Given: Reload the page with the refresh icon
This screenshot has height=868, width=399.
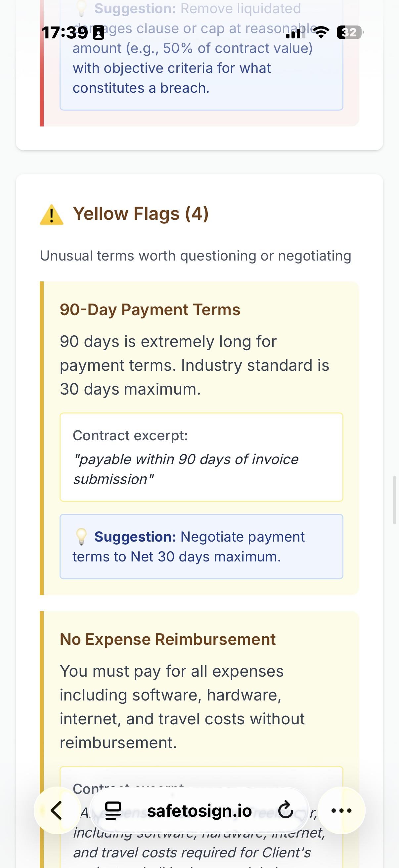Looking at the screenshot, I should click(286, 810).
